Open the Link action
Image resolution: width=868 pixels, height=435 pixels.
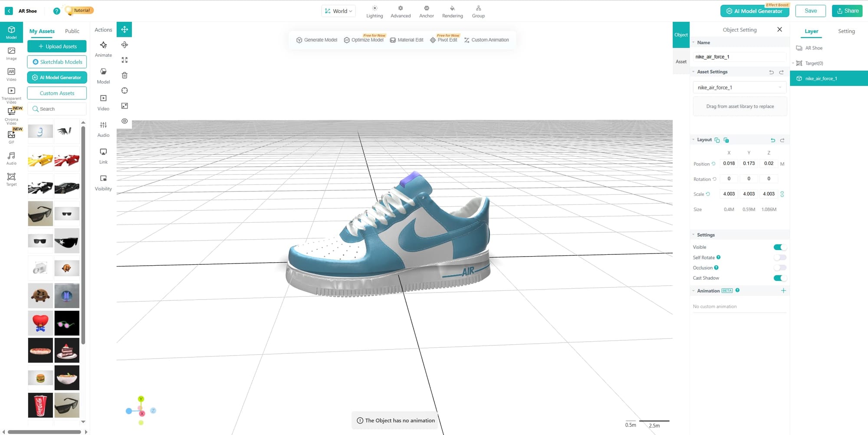pyautogui.click(x=103, y=156)
